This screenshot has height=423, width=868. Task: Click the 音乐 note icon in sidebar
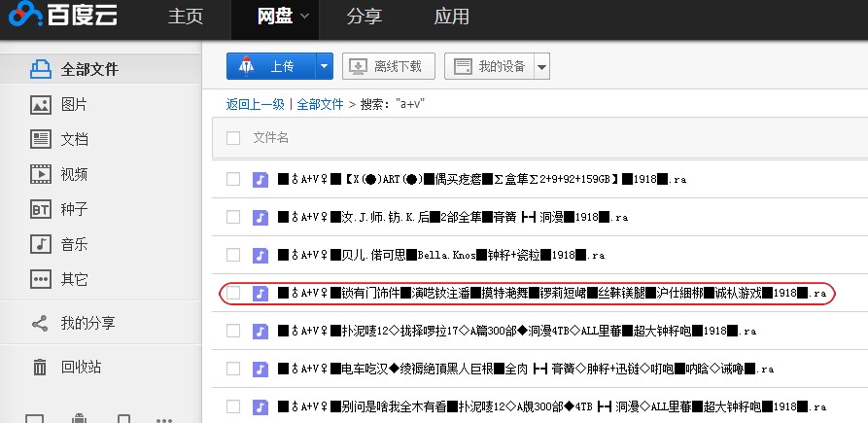point(41,244)
